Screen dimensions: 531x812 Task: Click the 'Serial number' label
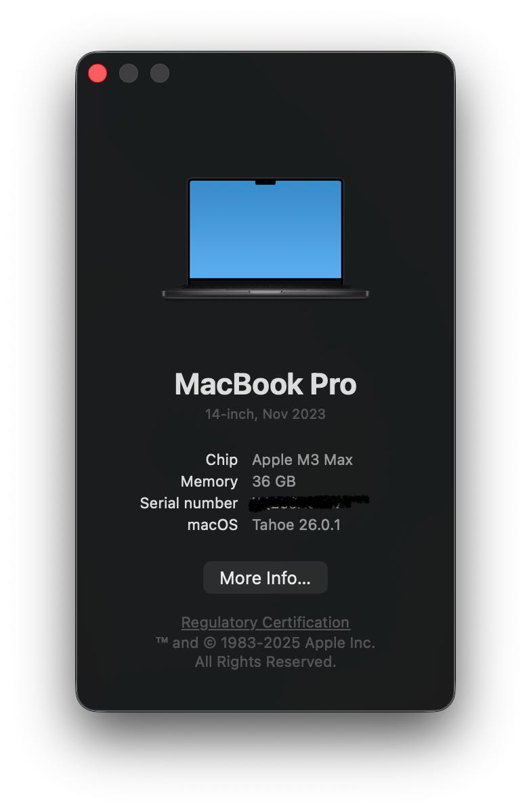(189, 504)
